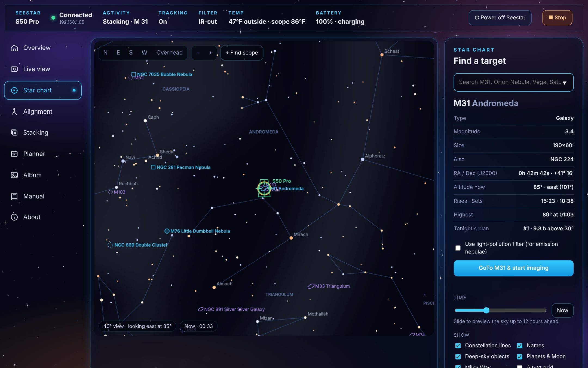Screen dimensions: 588x368
Task: Click the Scheat star
Action: point(382,55)
